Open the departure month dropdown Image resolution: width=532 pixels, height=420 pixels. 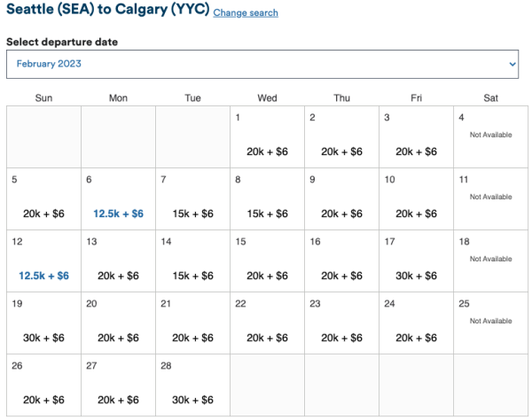[262, 64]
